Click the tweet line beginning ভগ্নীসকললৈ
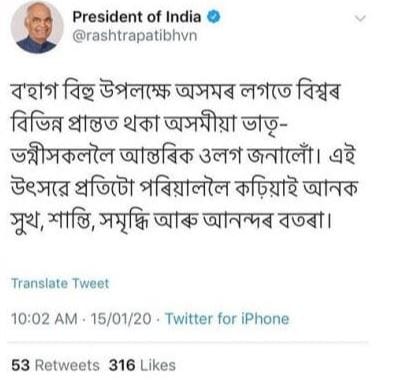This screenshot has width=414, height=387. pyautogui.click(x=183, y=157)
